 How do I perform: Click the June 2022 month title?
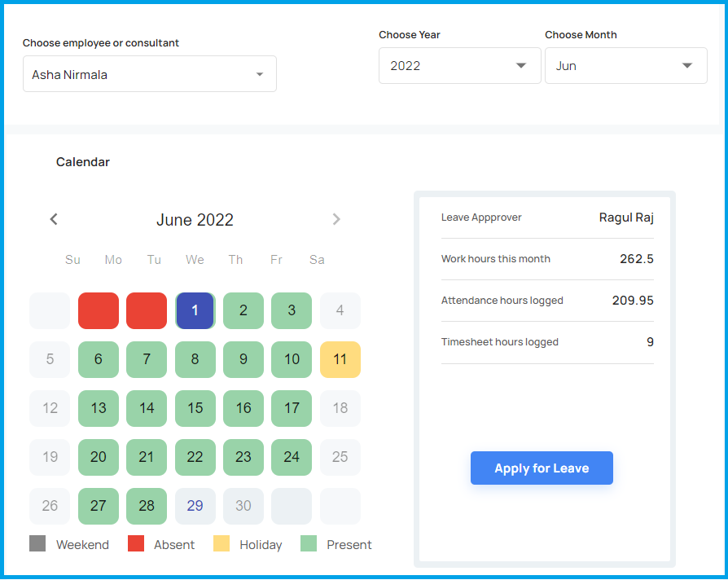(x=195, y=220)
